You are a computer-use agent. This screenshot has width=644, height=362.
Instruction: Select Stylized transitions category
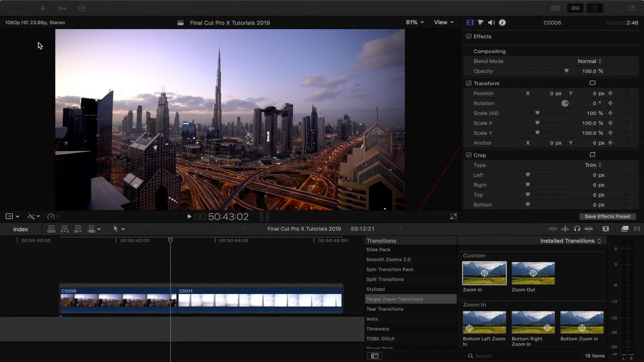click(375, 289)
